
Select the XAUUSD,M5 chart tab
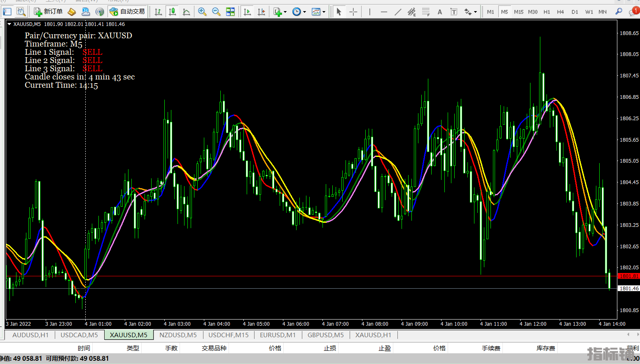coord(128,335)
